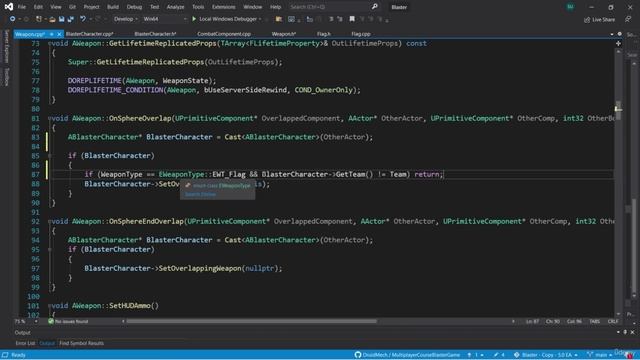The width and height of the screenshot is (640, 360).
Task: Open the Edit menu
Action: [x=38, y=7]
